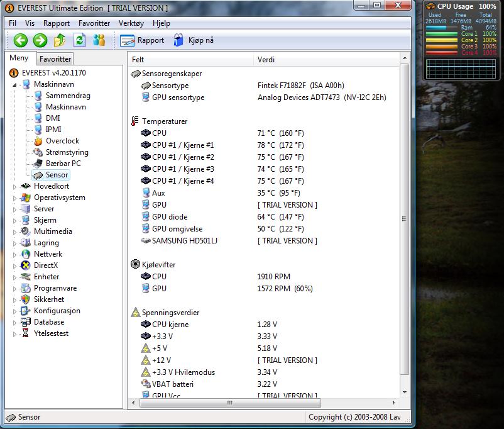Click the Spenningsverdier warning icon
This screenshot has height=429, width=504.
(x=136, y=313)
